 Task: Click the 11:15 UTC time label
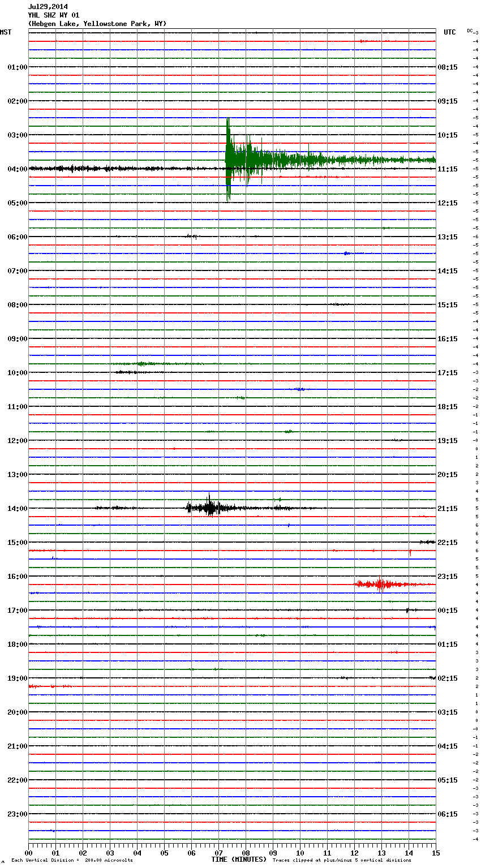point(448,169)
